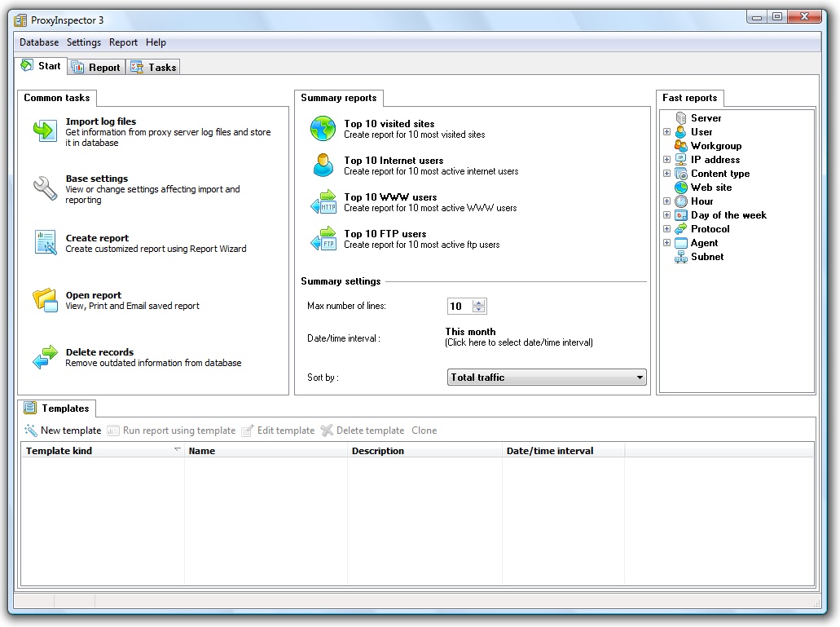Open the Settings menu
The image size is (840, 627).
click(84, 42)
